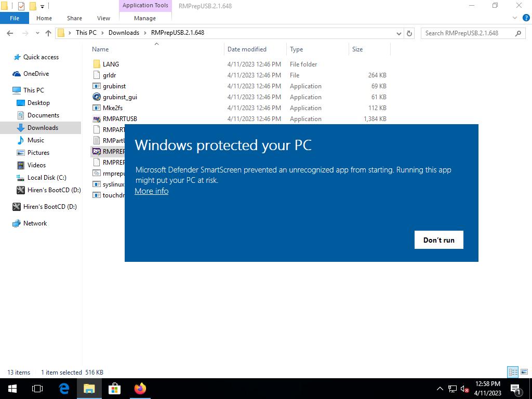Select the LANG folder icon
The height and width of the screenshot is (399, 532).
click(x=97, y=64)
